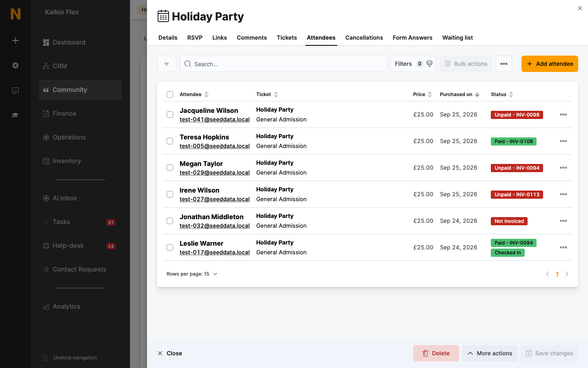Viewport: 588px width, 368px height.
Task: Open email link test-041@seeddata.local
Action: click(214, 119)
